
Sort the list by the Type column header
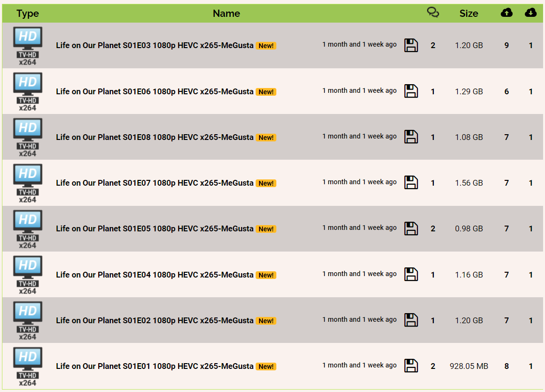(27, 13)
